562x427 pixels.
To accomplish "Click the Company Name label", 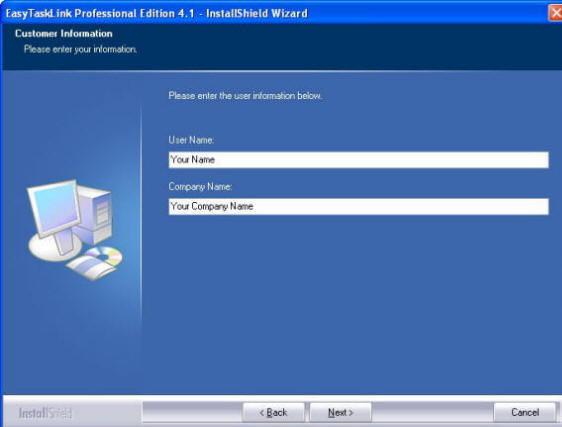I will tap(200, 186).
